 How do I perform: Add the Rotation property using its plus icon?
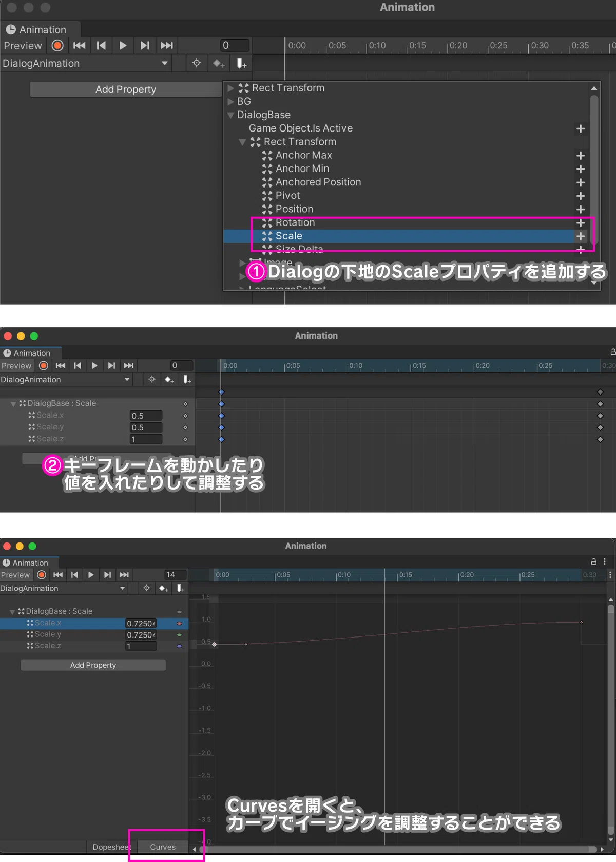[x=580, y=223]
